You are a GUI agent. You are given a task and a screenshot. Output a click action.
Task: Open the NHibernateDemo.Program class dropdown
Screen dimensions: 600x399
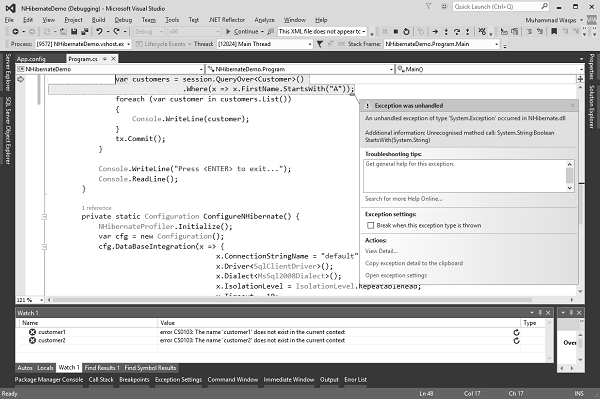tap(391, 69)
